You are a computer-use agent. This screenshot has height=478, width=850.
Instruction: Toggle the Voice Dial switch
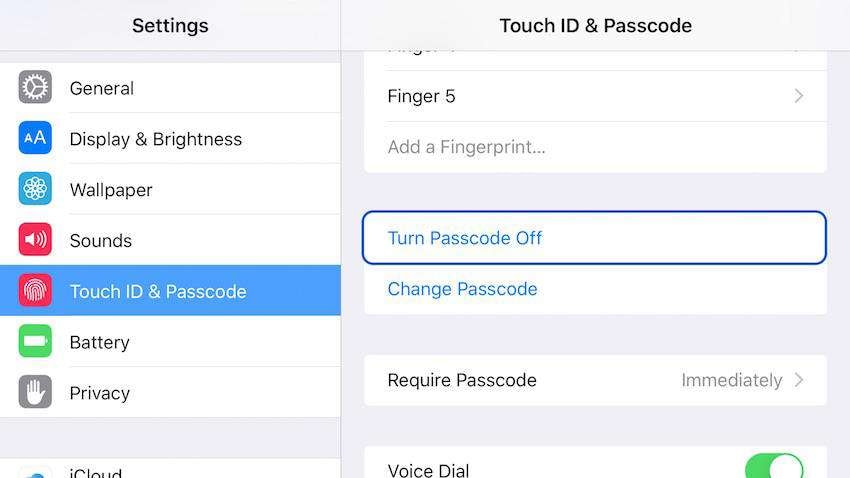773,468
